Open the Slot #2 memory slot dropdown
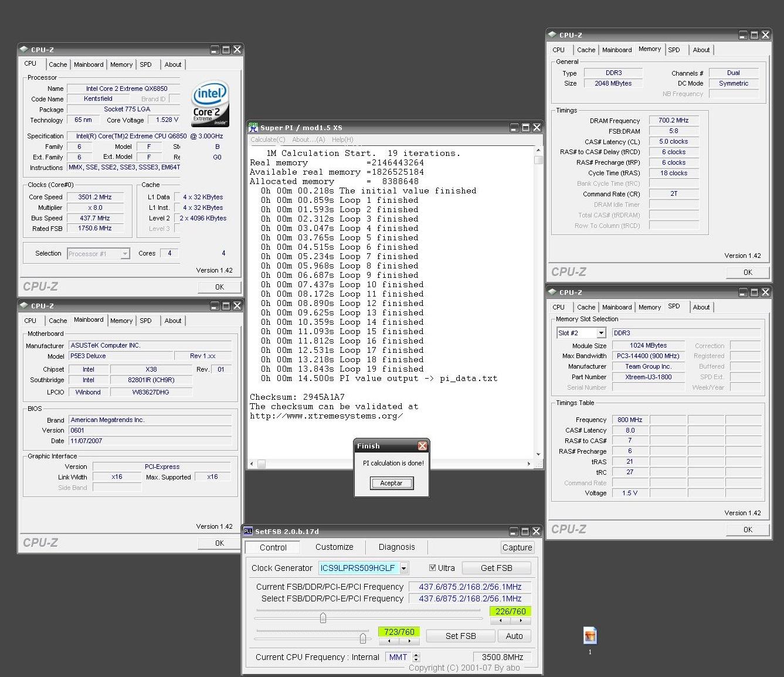784x677 pixels. pos(601,333)
